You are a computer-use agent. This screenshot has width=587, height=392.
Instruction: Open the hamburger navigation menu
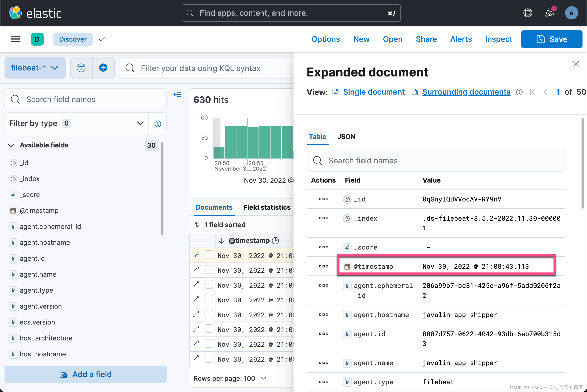coord(15,39)
